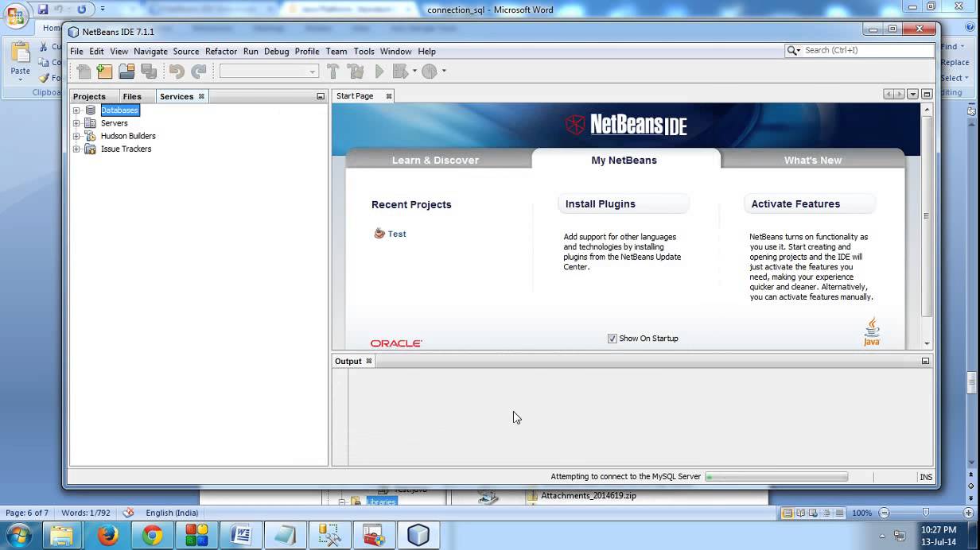
Task: Click the Save All toolbar icon
Action: click(149, 72)
